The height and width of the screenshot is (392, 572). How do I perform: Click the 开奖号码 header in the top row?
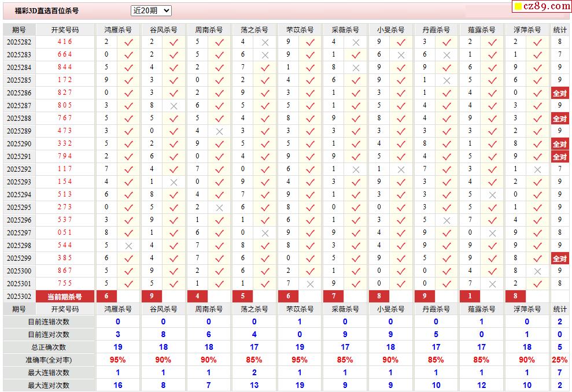click(x=65, y=29)
